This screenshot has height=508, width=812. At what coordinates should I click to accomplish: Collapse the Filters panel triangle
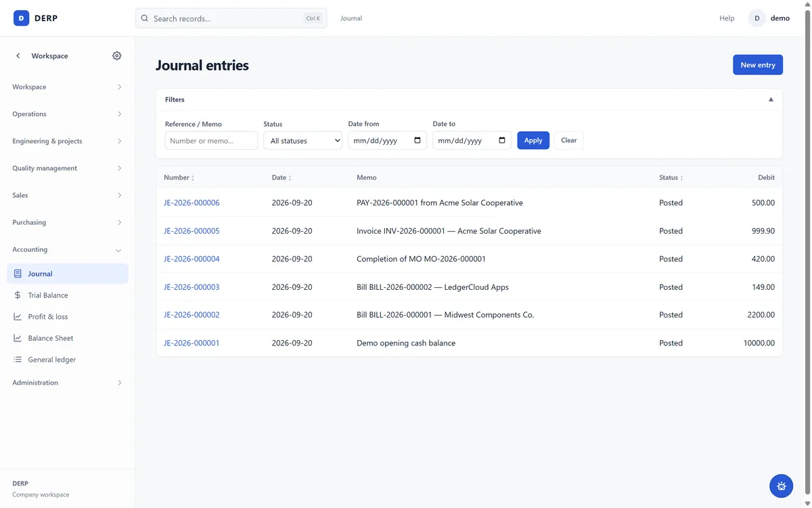771,100
